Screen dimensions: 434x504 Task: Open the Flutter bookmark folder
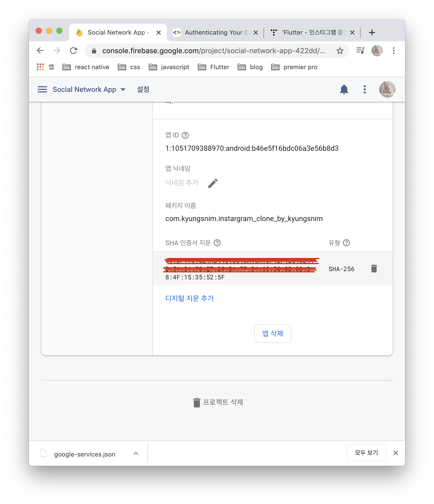pyautogui.click(x=213, y=67)
